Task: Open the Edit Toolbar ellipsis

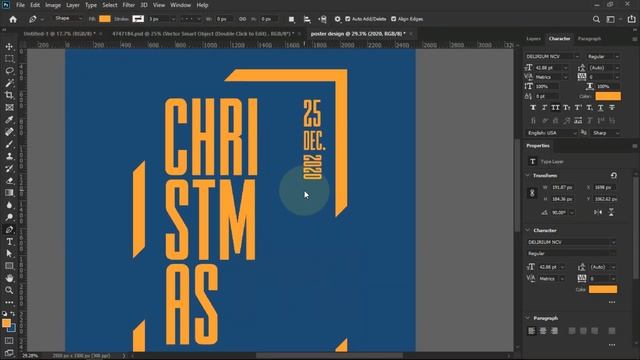Action: click(9, 302)
